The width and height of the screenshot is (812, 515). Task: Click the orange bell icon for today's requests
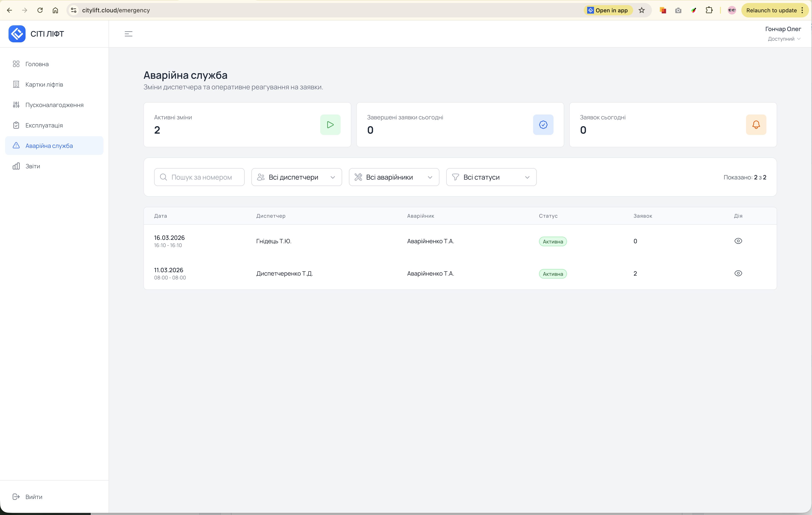756,125
